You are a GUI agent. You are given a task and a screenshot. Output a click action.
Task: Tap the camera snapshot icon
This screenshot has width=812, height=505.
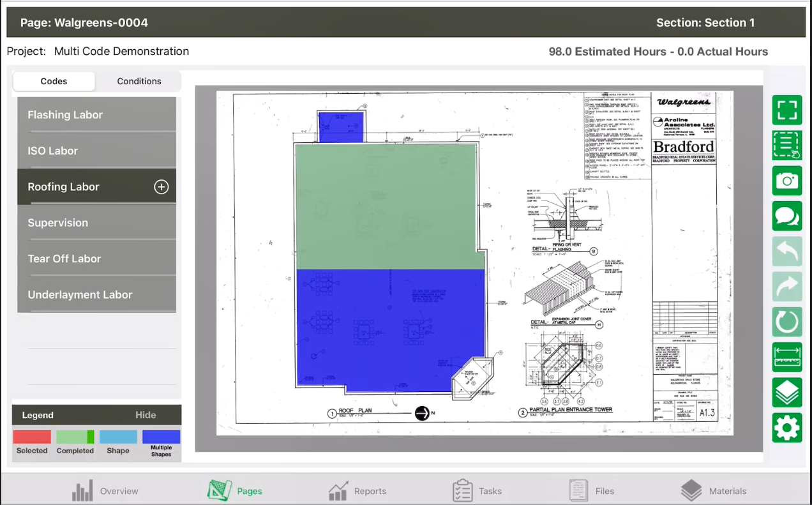tap(787, 181)
